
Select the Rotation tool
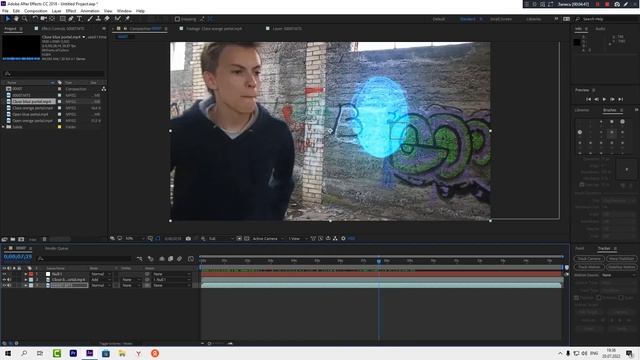tap(35, 19)
